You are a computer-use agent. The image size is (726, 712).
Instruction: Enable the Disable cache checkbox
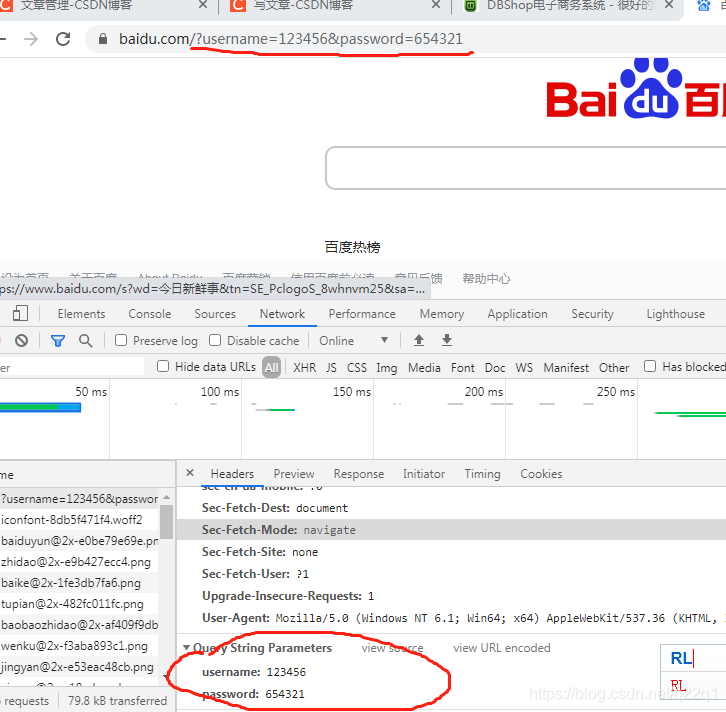215,340
